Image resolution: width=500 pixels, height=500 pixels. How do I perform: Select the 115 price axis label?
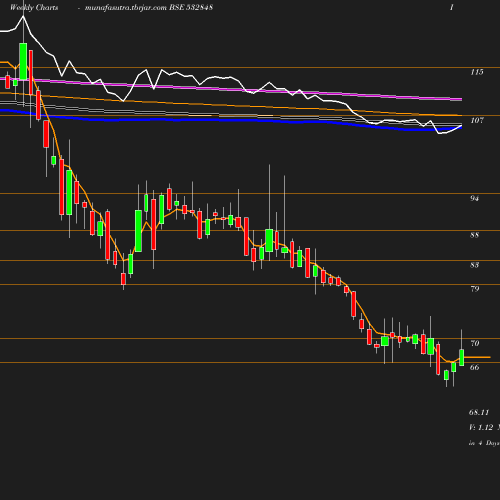[477, 72]
